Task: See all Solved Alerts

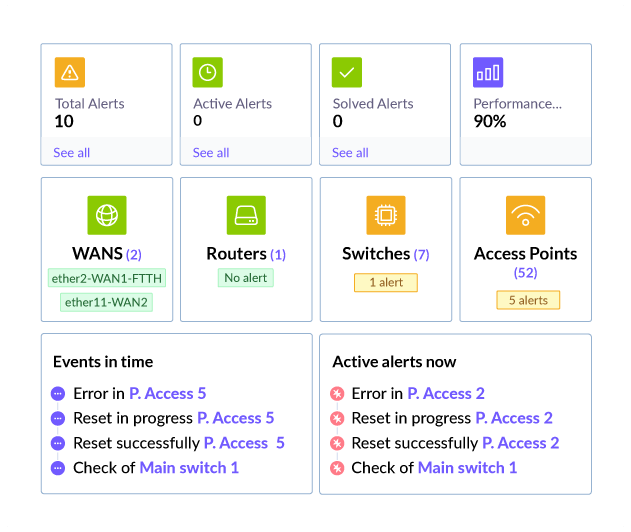Action: point(350,153)
